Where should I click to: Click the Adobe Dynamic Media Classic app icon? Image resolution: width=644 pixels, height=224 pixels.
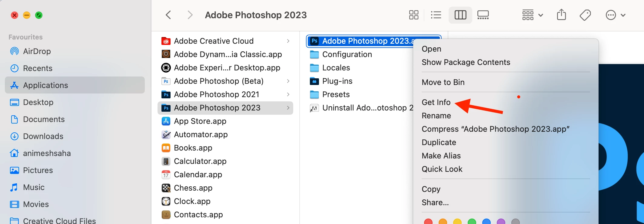pyautogui.click(x=166, y=54)
